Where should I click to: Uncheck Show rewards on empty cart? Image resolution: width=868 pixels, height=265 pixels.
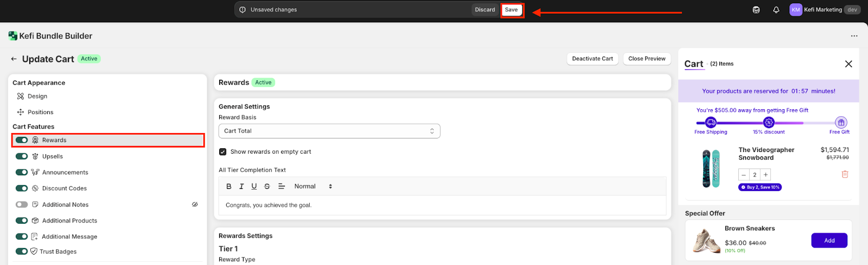[222, 152]
